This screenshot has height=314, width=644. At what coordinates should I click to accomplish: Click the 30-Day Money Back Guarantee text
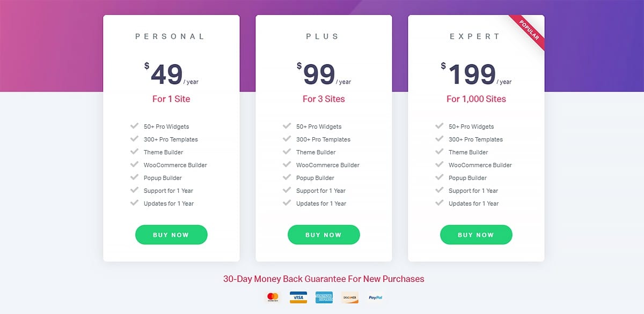pos(324,279)
